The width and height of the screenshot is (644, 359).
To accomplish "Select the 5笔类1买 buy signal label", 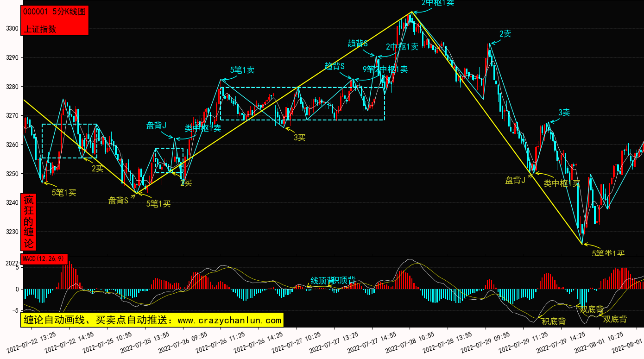I will pos(608,253).
